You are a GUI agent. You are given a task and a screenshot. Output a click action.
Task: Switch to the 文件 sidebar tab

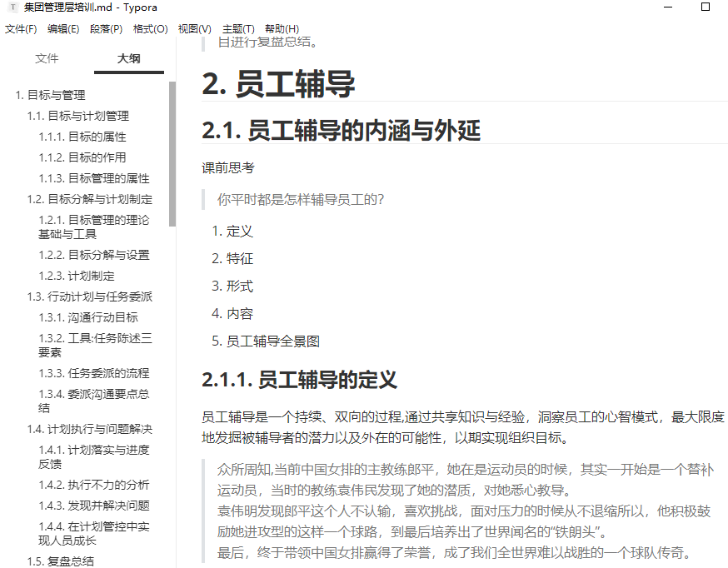pyautogui.click(x=47, y=58)
